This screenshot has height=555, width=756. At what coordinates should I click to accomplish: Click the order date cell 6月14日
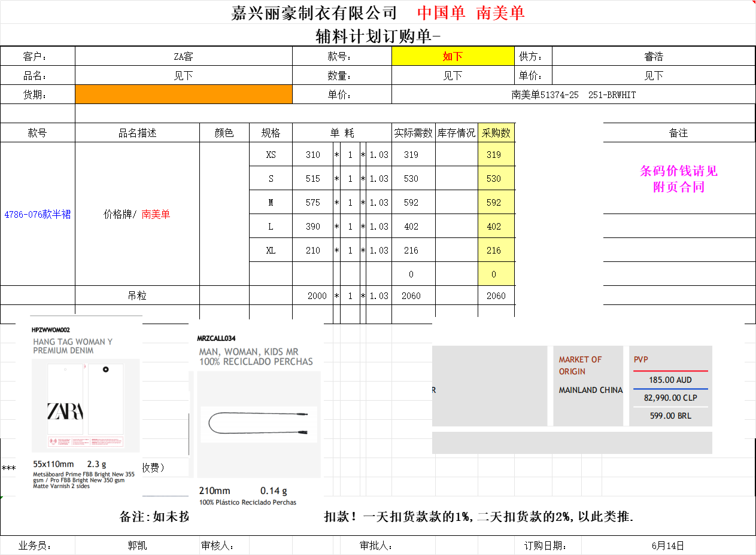[667, 545]
